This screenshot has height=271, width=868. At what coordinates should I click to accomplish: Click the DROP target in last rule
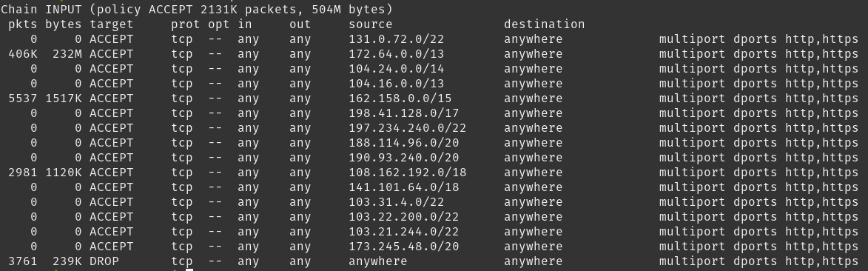[104, 261]
